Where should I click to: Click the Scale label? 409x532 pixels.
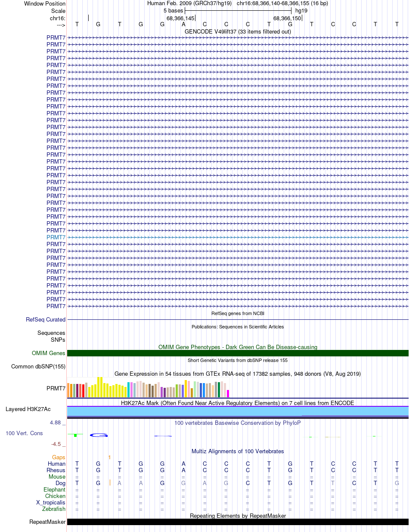[x=58, y=11]
